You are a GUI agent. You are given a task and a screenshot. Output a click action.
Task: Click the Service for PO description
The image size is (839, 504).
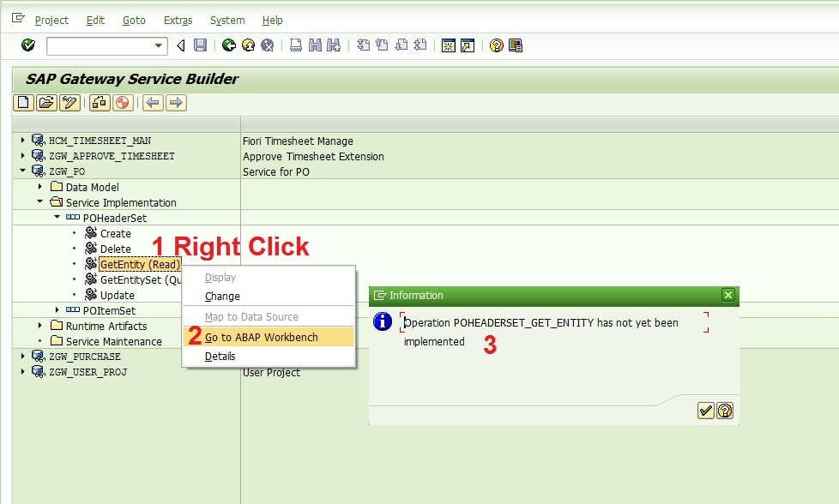tap(276, 172)
